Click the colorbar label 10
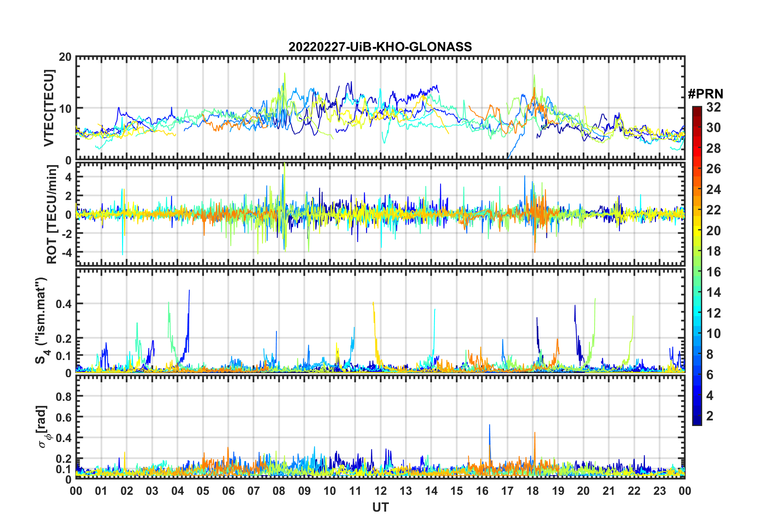This screenshot has width=761, height=532. [713, 334]
